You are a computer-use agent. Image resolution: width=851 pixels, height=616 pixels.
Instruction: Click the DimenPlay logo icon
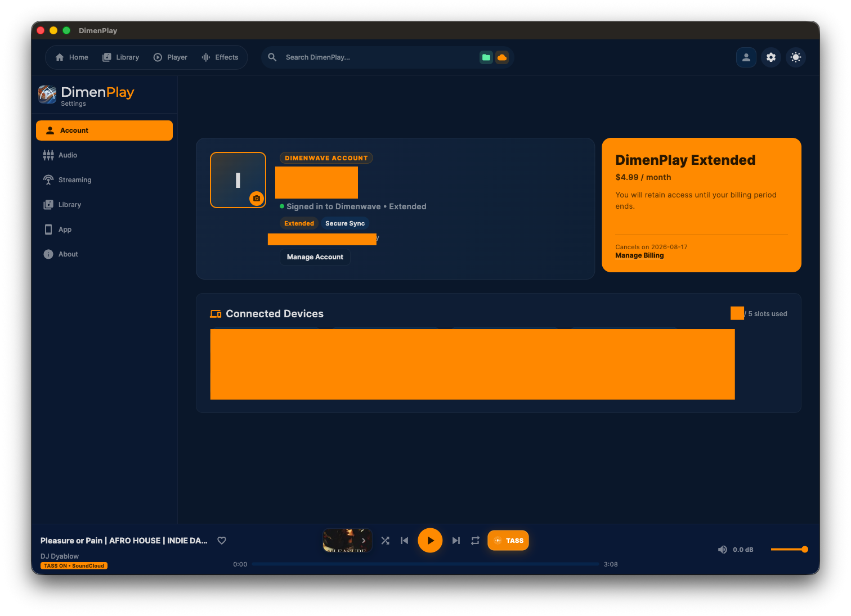point(47,95)
